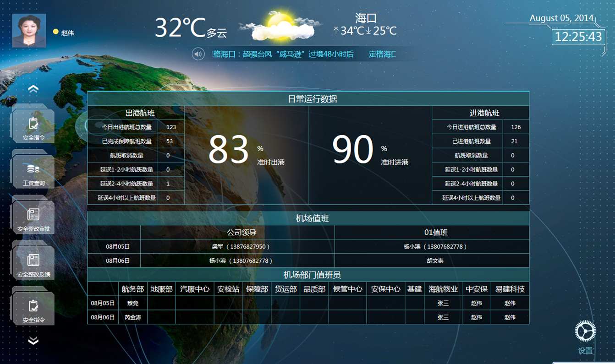Click 芮金涛 in the 航务部 column
The image size is (615, 364).
coord(133,317)
